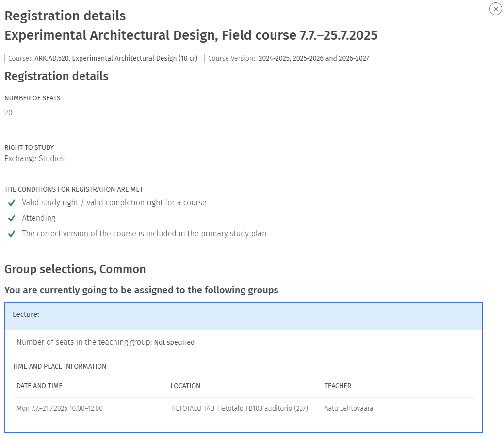Click the number of seats value 20
The height and width of the screenshot is (437, 504).
point(8,113)
